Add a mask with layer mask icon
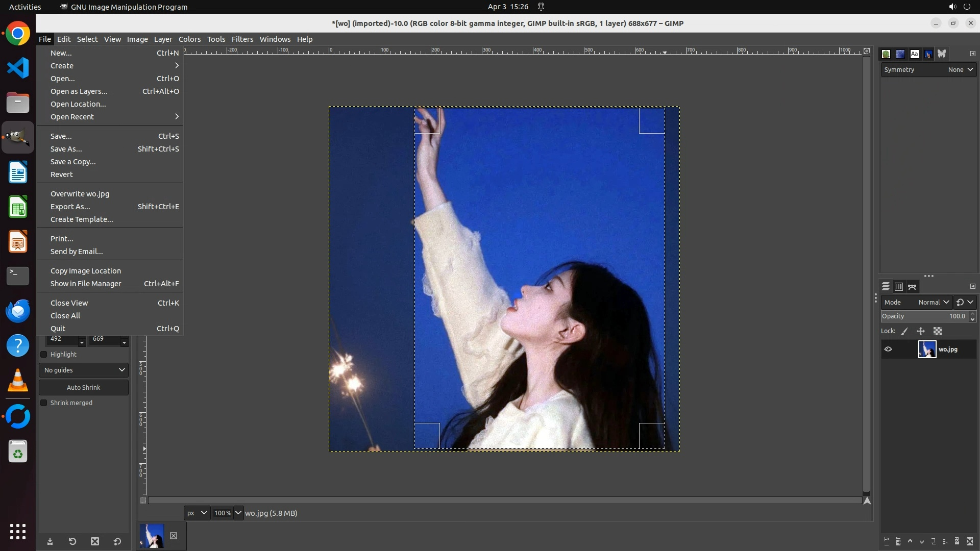The image size is (980, 551). 957,541
